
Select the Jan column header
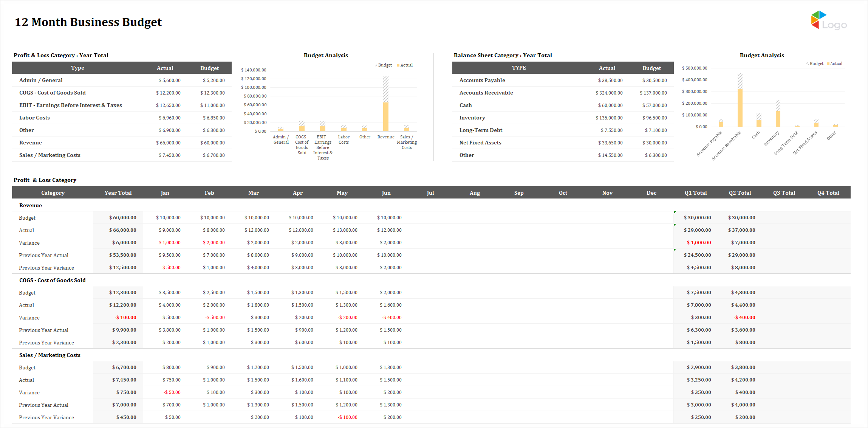pos(165,193)
